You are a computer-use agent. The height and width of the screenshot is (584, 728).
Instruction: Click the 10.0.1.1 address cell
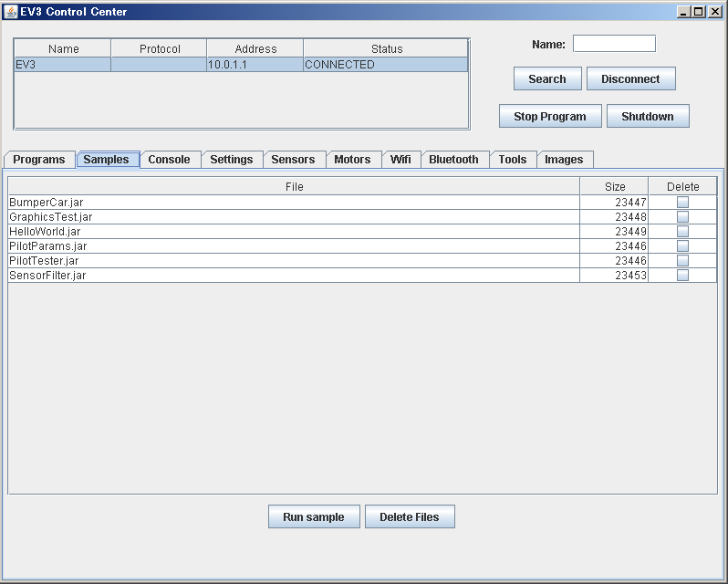pos(255,65)
